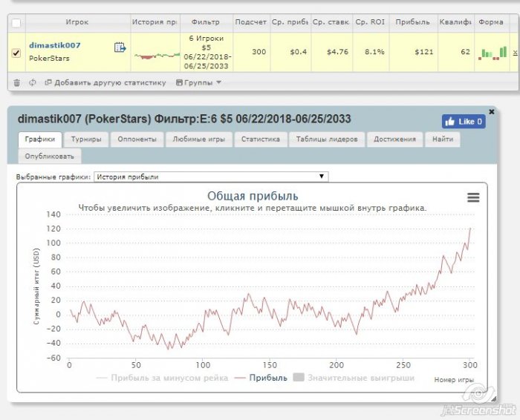Switch to the Турниры tab

pos(86,139)
